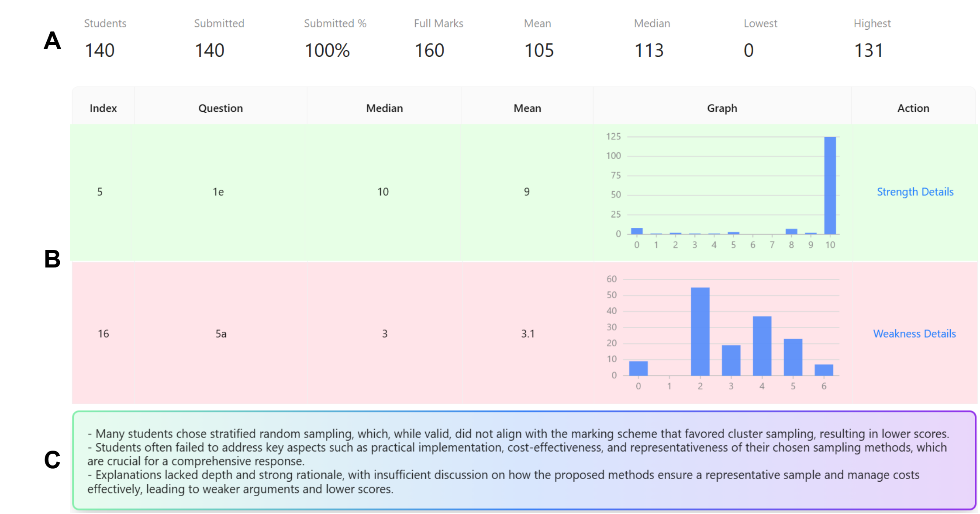Click the Graph column header

click(722, 108)
